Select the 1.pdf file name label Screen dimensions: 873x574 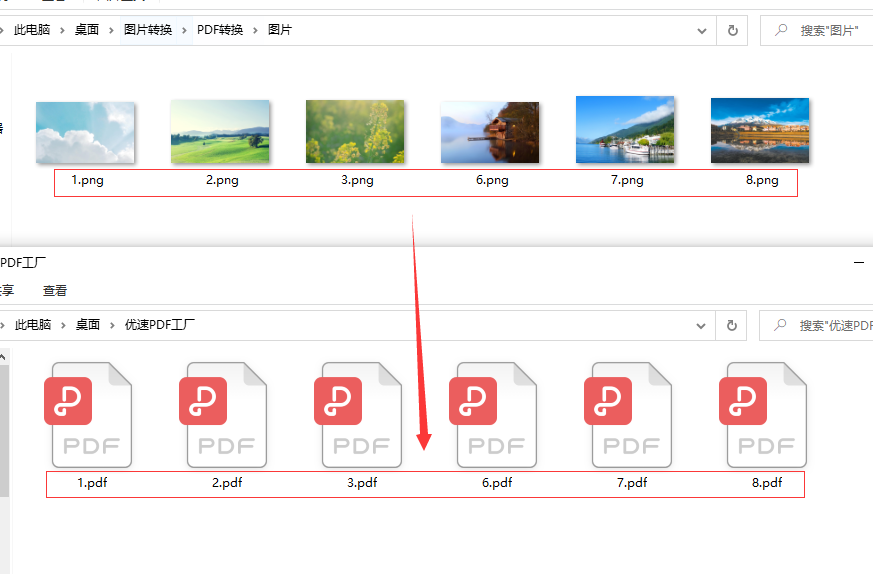(92, 483)
